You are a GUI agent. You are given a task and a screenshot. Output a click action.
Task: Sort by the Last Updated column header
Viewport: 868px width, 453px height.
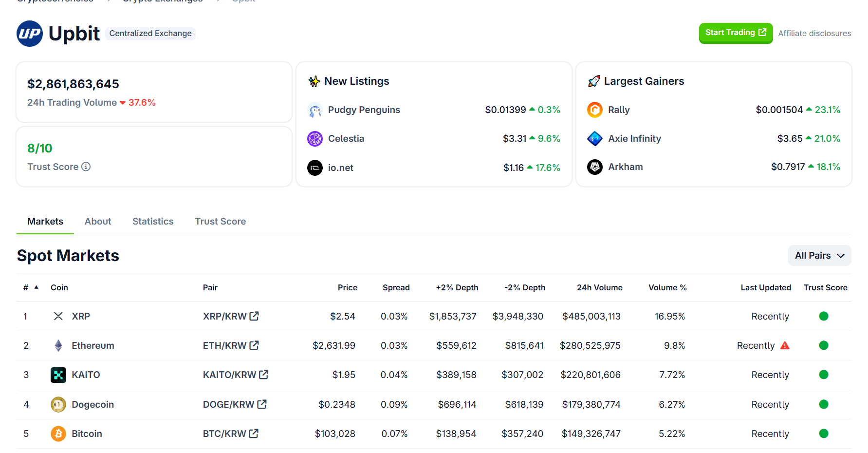click(x=766, y=287)
